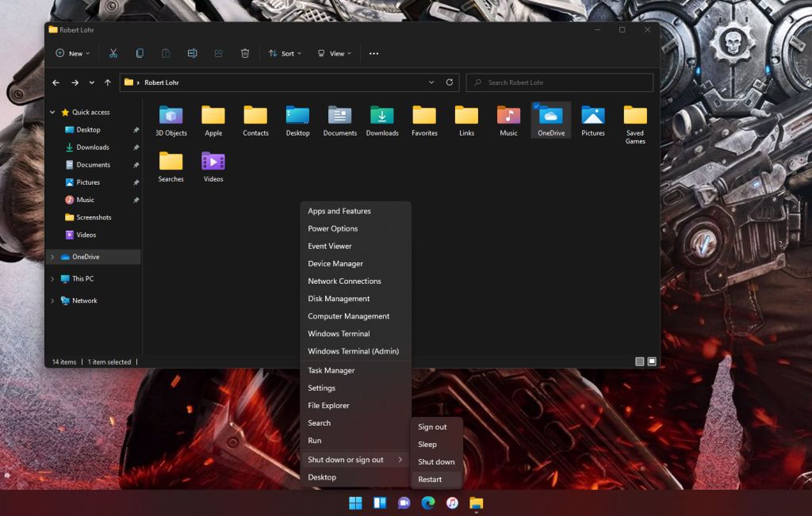Screen dimensions: 812x516
Task: Select Restart from the power submenu
Action: (x=430, y=480)
